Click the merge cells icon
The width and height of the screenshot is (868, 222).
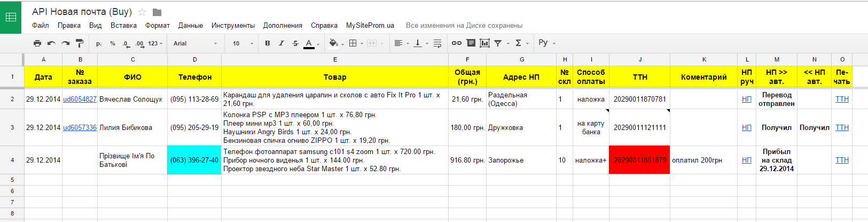pos(372,43)
